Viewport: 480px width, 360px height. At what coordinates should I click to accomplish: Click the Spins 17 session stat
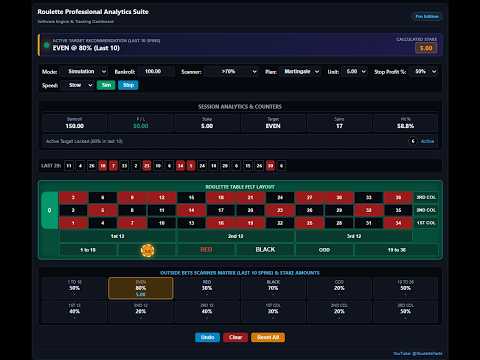coord(339,123)
